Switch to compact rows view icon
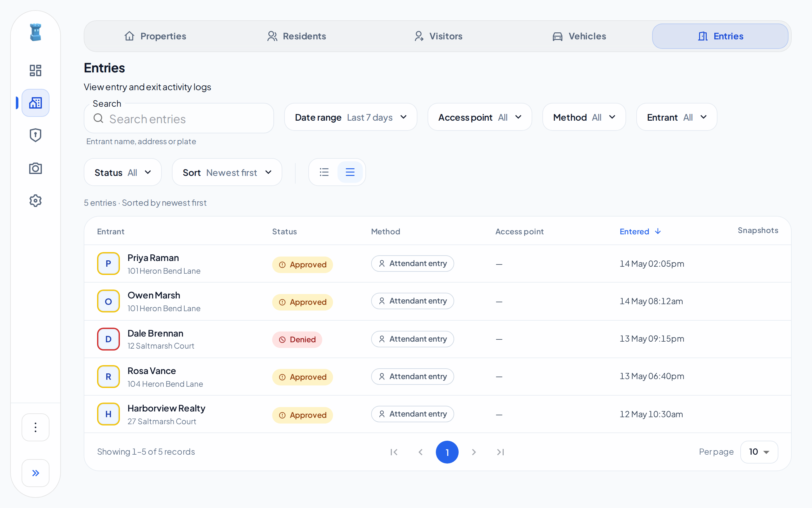Screen dimensions: 812x508 [x=350, y=172]
